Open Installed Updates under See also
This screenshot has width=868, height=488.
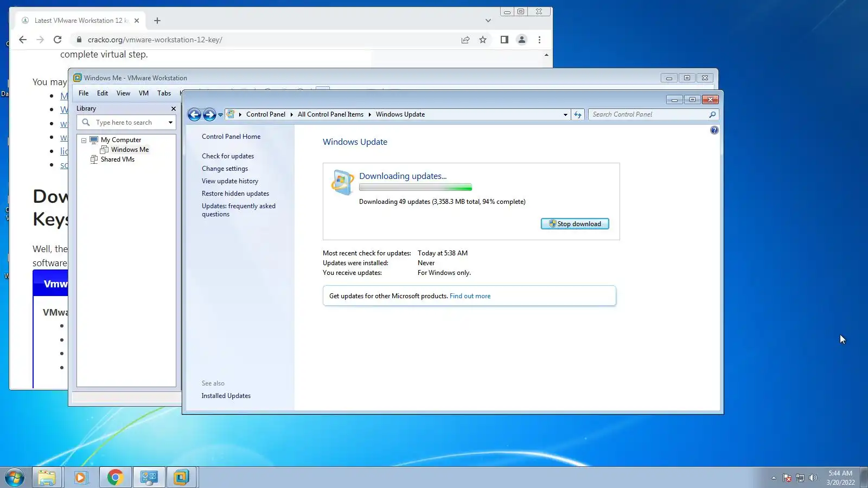click(226, 396)
